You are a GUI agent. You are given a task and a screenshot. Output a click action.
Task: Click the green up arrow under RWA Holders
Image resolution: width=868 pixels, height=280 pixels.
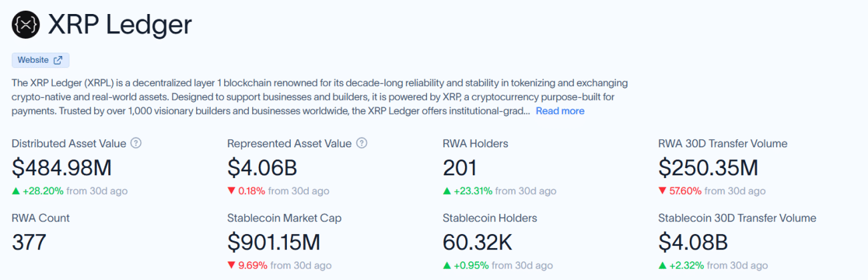click(446, 191)
